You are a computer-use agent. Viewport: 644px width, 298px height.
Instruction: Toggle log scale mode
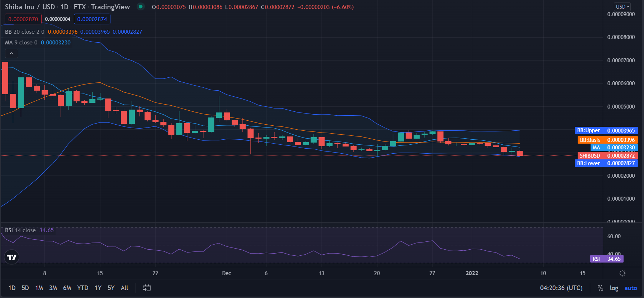pyautogui.click(x=614, y=288)
